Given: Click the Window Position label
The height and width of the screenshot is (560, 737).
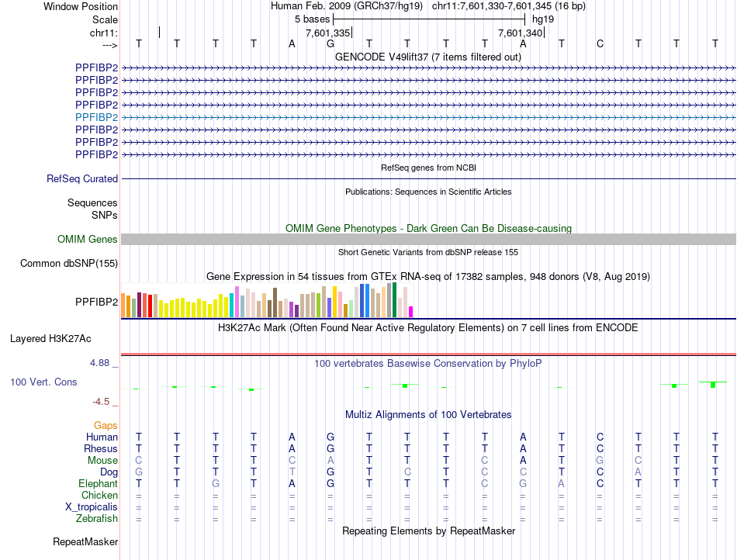Looking at the screenshot, I should [x=81, y=6].
